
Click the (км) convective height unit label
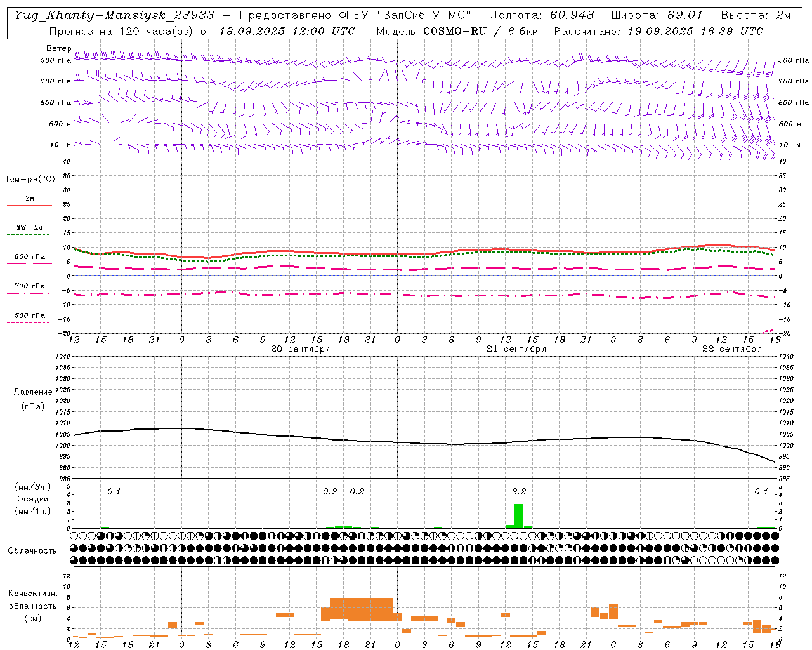(x=33, y=618)
